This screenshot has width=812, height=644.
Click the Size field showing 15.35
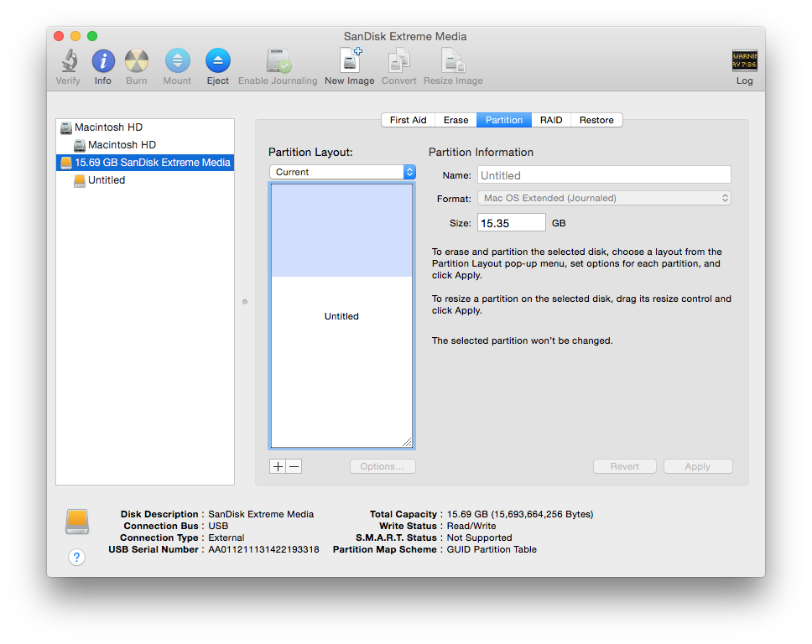511,223
